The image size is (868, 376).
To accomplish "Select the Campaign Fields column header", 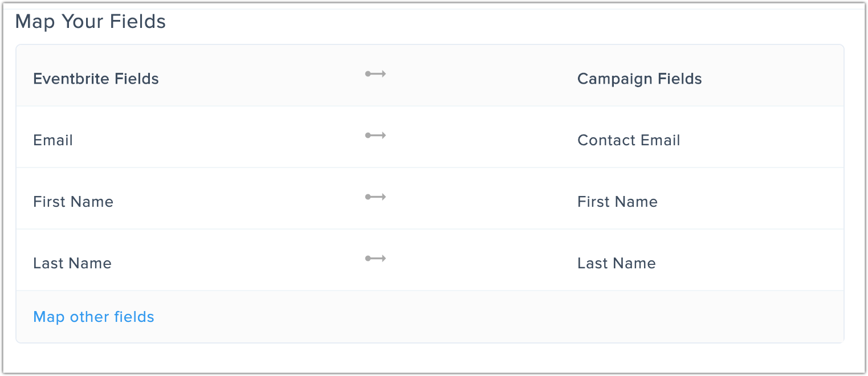I will pyautogui.click(x=639, y=79).
